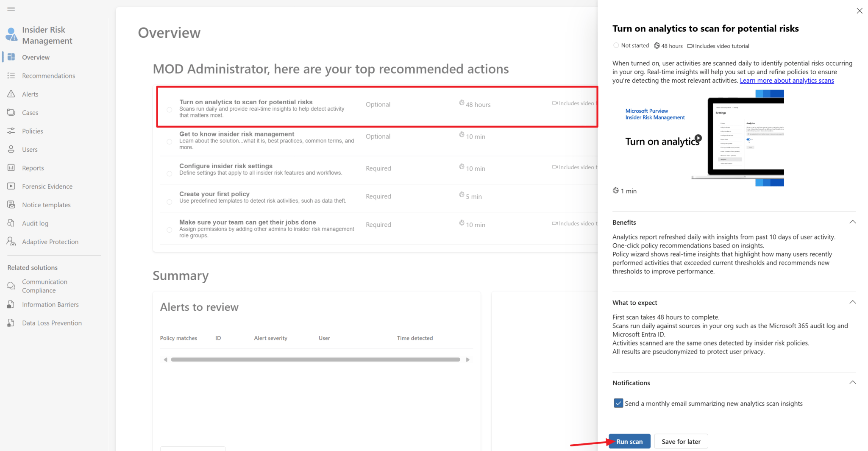This screenshot has width=868, height=451.
Task: Open Communication Compliance under Related solutions
Action: 45,286
